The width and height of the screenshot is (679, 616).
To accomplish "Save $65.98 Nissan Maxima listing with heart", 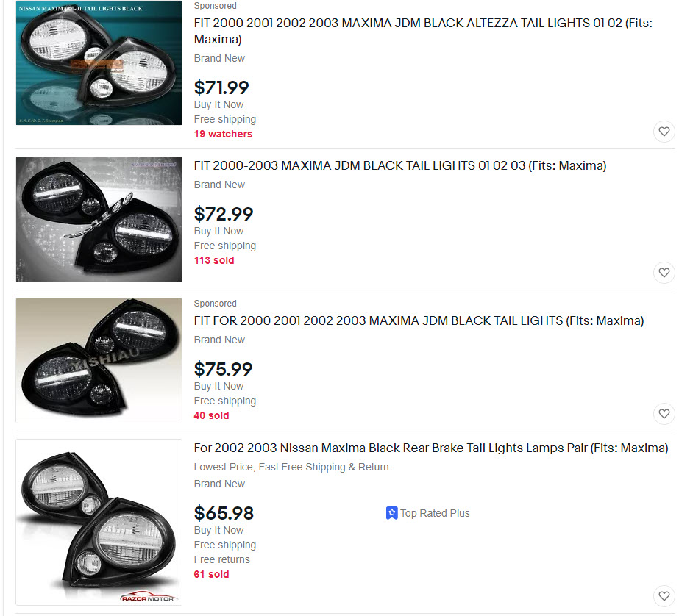I will [664, 595].
